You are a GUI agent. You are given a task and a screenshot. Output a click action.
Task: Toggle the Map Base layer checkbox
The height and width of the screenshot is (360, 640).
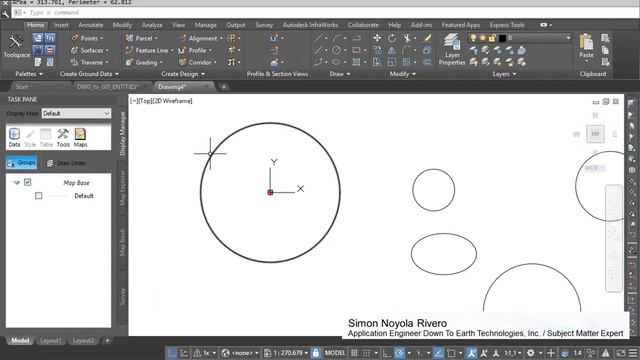coord(27,182)
